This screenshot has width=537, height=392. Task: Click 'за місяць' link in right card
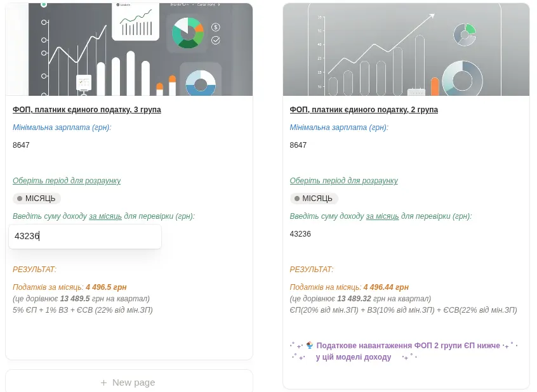[x=382, y=216]
